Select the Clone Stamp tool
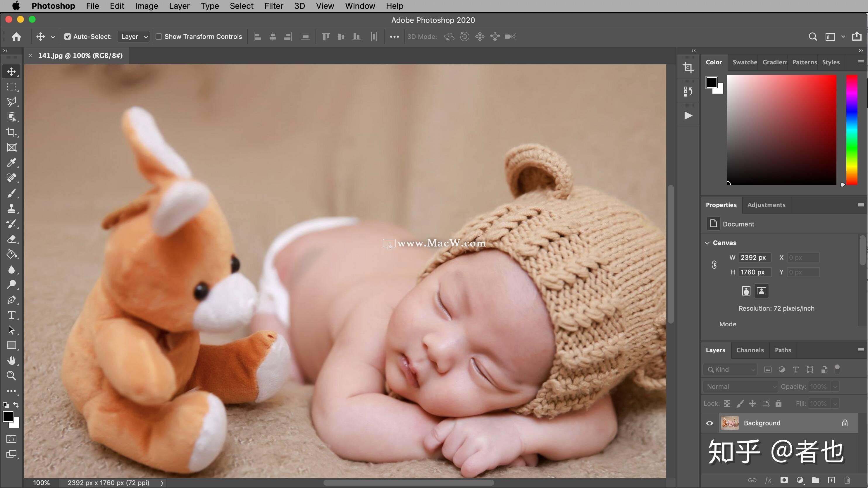 click(x=11, y=208)
